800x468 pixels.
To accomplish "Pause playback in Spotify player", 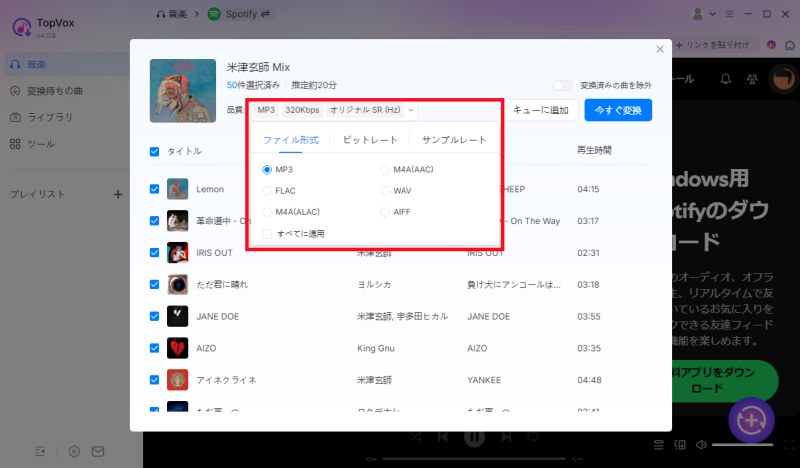I will click(474, 437).
